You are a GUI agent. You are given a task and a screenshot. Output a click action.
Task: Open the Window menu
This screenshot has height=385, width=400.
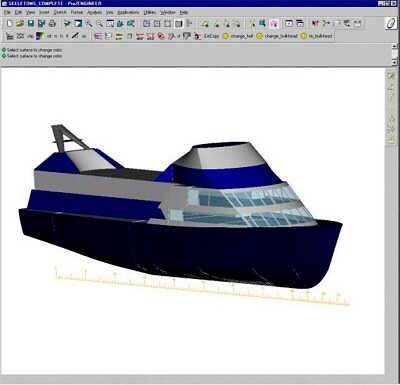[168, 12]
